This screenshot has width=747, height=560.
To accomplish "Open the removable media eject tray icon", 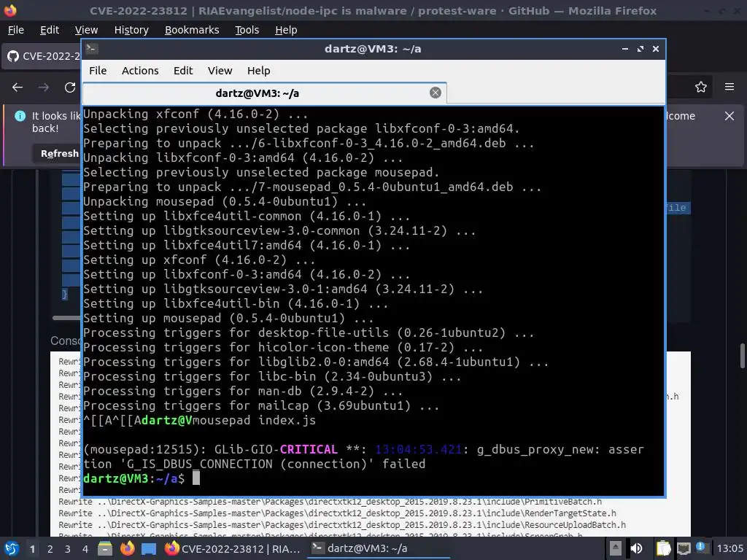I will [616, 548].
